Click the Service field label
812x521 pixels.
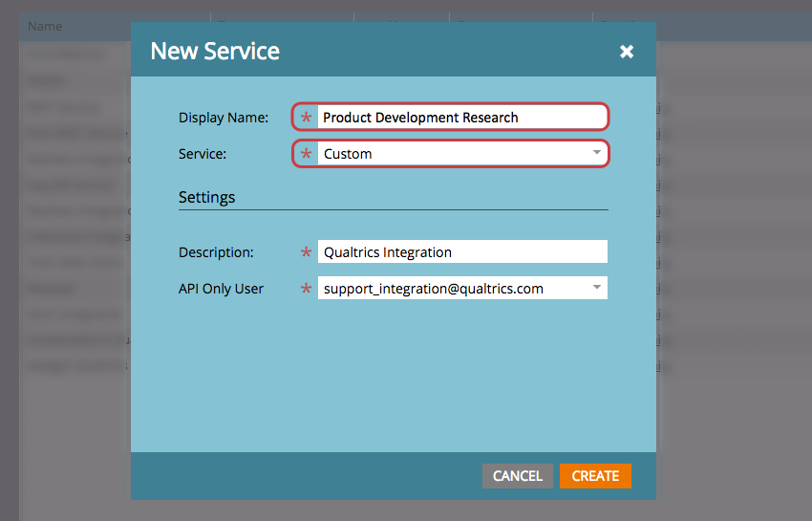pyautogui.click(x=203, y=153)
